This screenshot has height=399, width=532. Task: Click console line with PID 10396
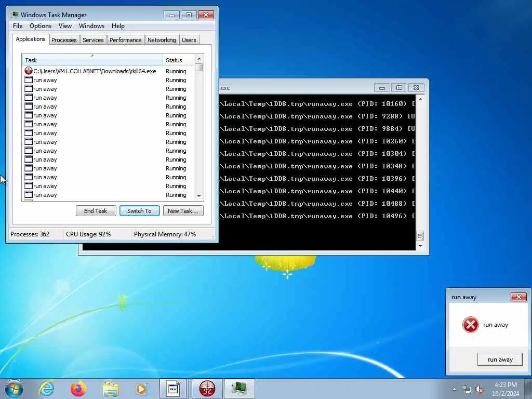point(317,179)
